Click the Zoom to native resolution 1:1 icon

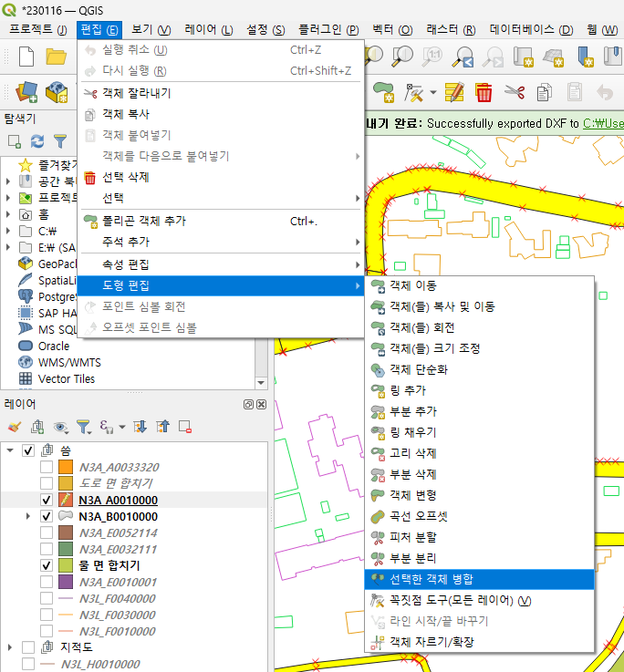click(x=432, y=57)
